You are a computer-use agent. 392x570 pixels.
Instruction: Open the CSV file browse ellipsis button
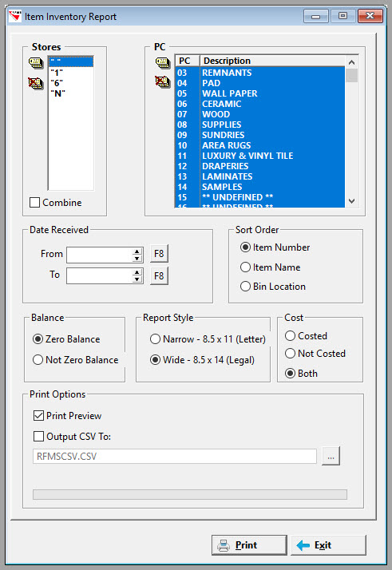click(331, 456)
